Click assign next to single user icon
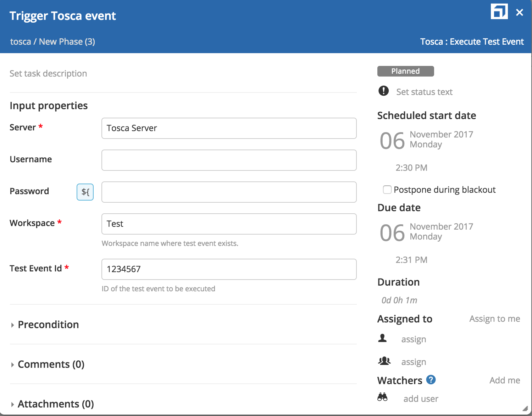Screen dimensions: 532x416 pyautogui.click(x=414, y=339)
